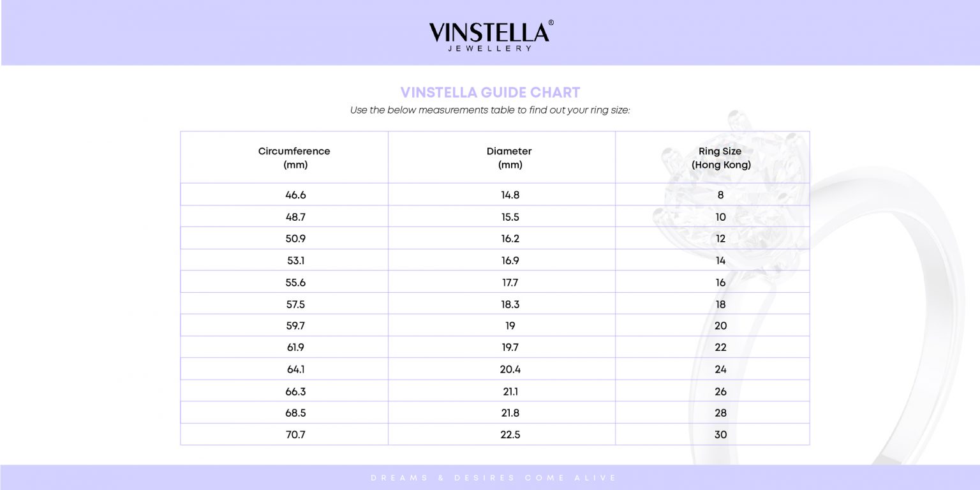Select the 20.4 diameter cell
Image resolution: width=980 pixels, height=490 pixels.
coord(510,369)
